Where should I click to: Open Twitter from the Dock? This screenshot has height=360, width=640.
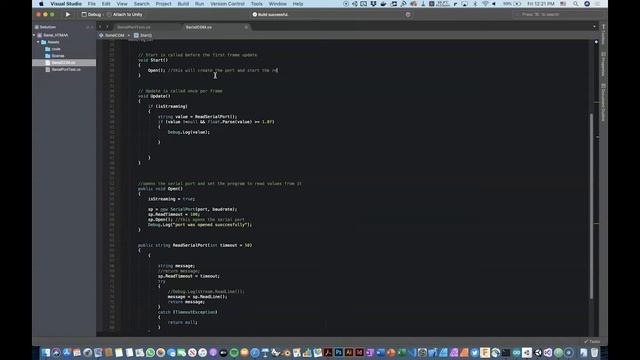point(474,352)
